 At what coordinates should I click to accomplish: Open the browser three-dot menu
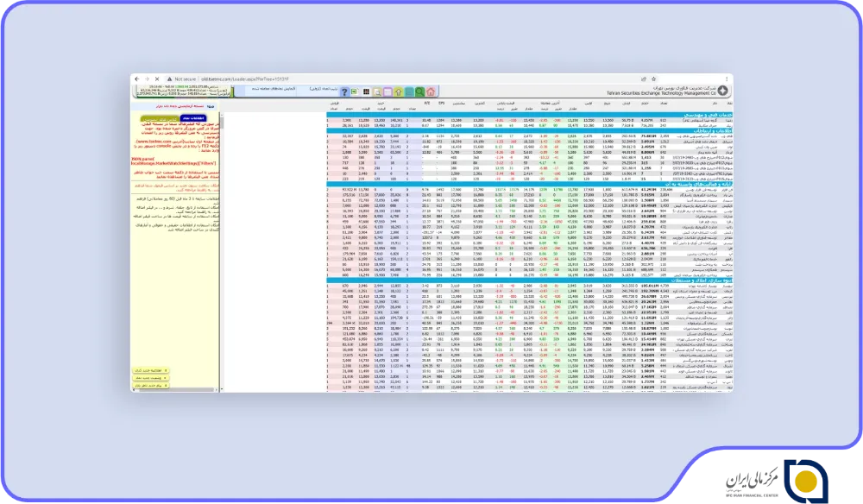pos(727,79)
